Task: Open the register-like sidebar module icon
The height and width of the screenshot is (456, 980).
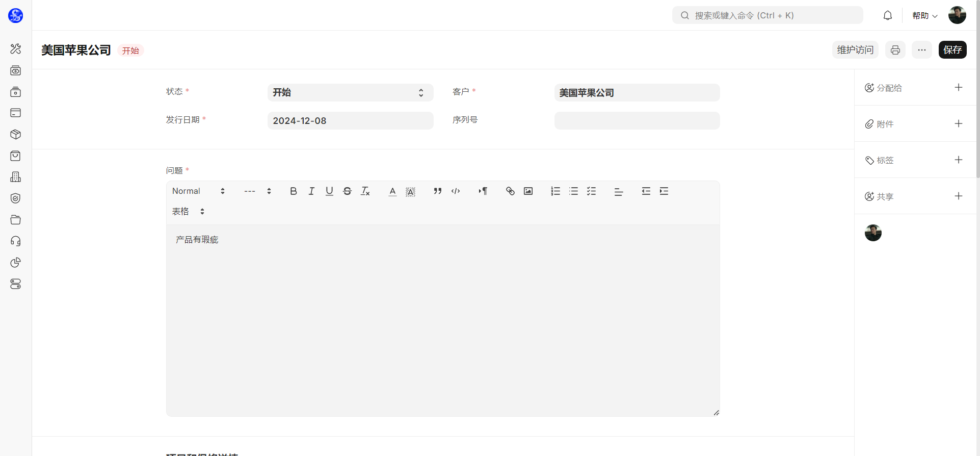Action: coord(16,92)
